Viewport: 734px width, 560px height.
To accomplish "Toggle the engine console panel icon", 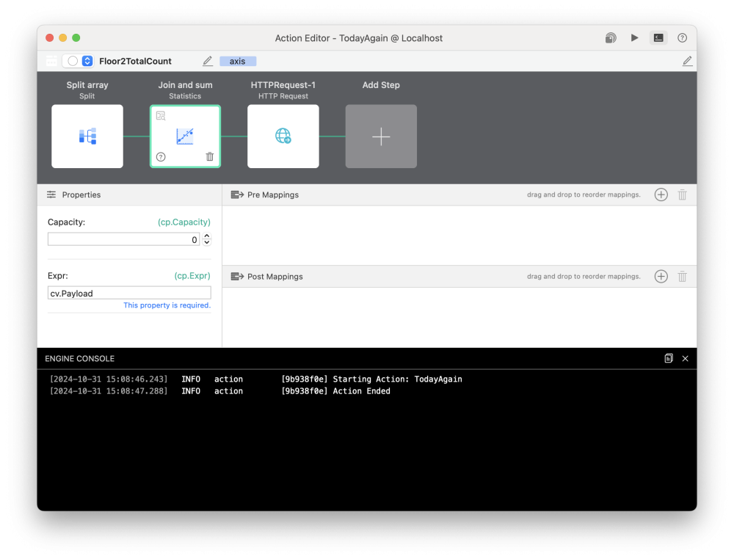I will pos(658,38).
